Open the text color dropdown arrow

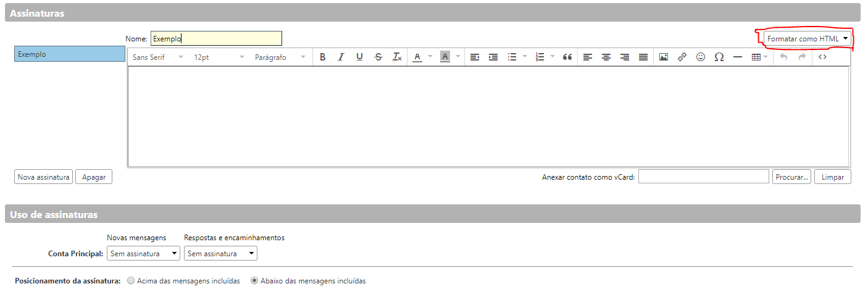pos(430,57)
